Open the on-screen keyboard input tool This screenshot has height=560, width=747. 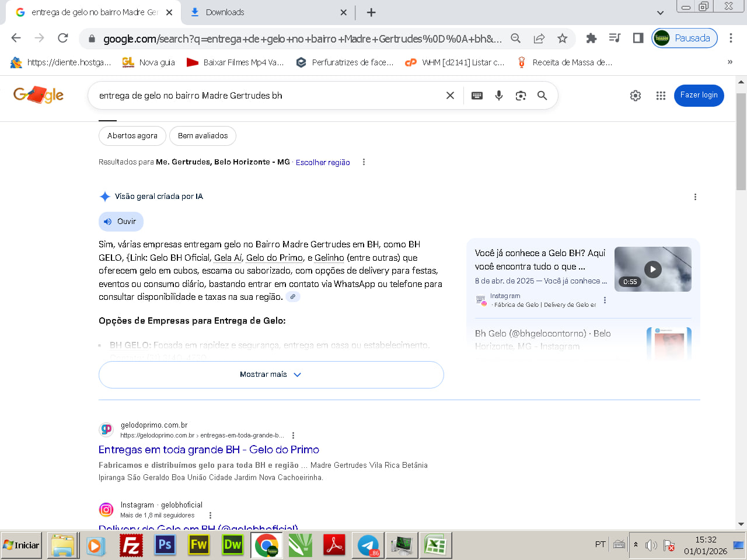(x=477, y=96)
